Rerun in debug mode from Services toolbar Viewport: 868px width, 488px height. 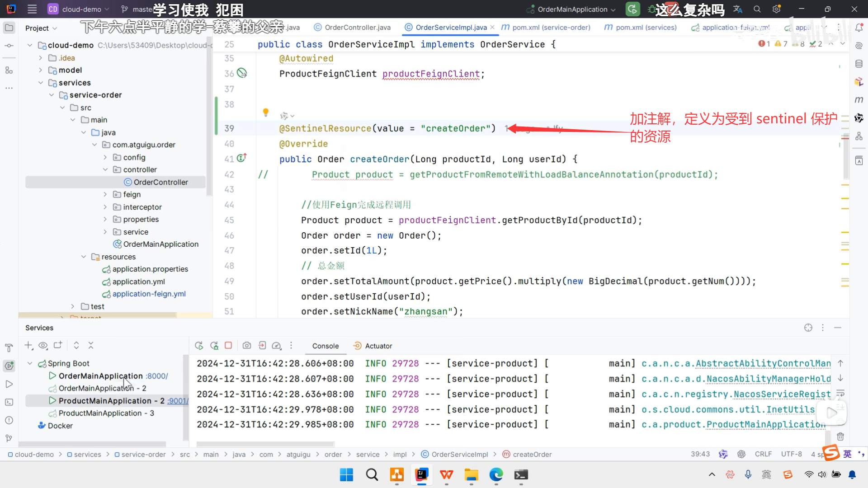click(214, 346)
